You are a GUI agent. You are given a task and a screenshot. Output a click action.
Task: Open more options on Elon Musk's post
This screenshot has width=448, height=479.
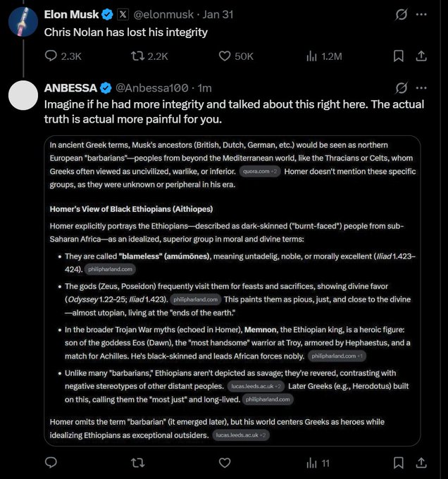(x=421, y=14)
